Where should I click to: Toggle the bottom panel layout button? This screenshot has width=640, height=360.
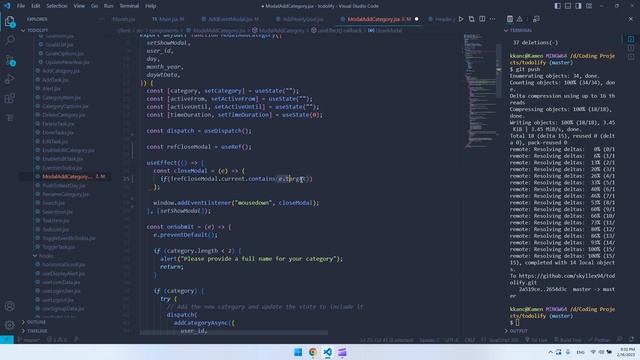pyautogui.click(x=568, y=6)
